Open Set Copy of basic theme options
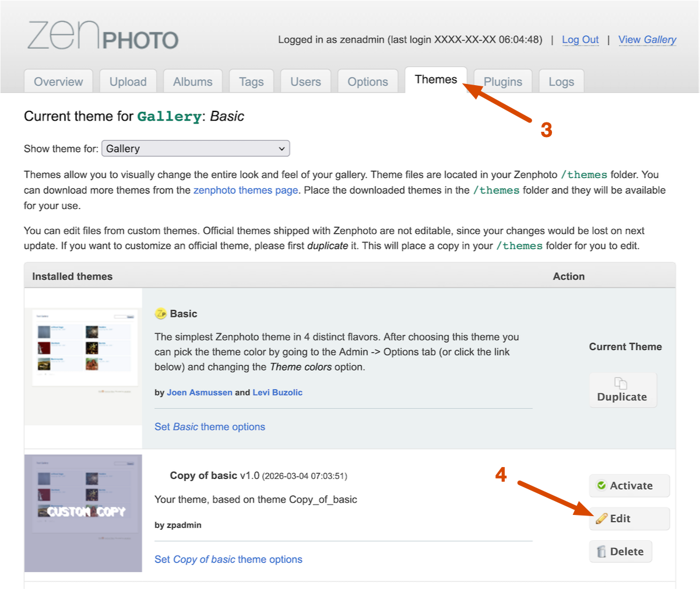The width and height of the screenshot is (700, 589). [x=228, y=559]
